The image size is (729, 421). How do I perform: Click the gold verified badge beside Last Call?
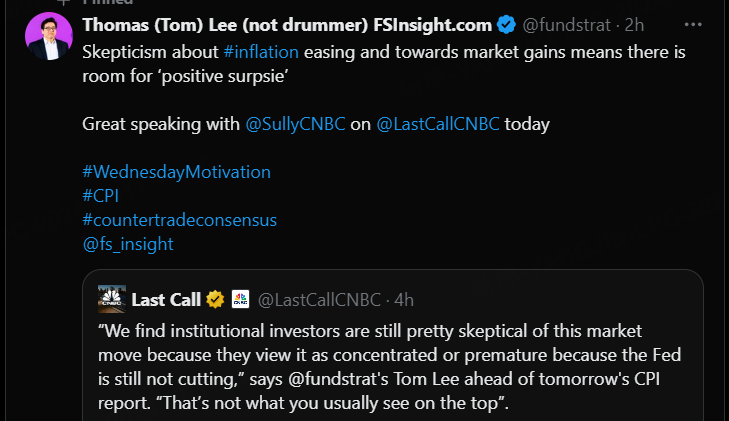(x=215, y=299)
